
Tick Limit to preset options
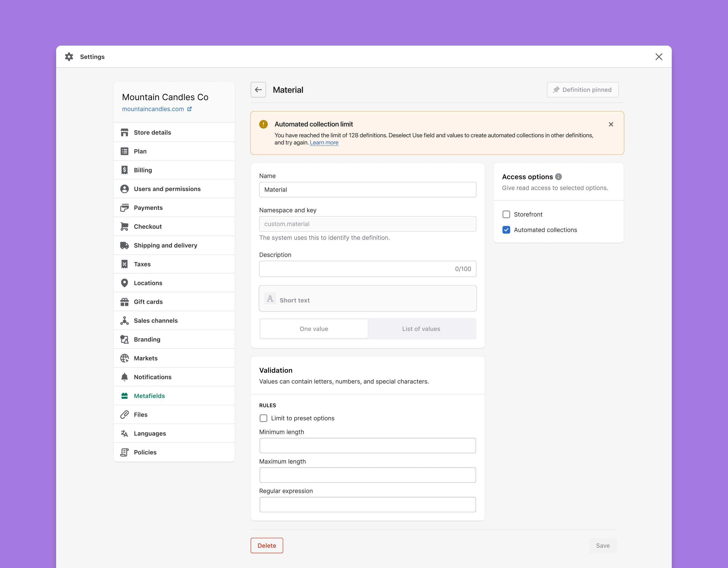[263, 418]
